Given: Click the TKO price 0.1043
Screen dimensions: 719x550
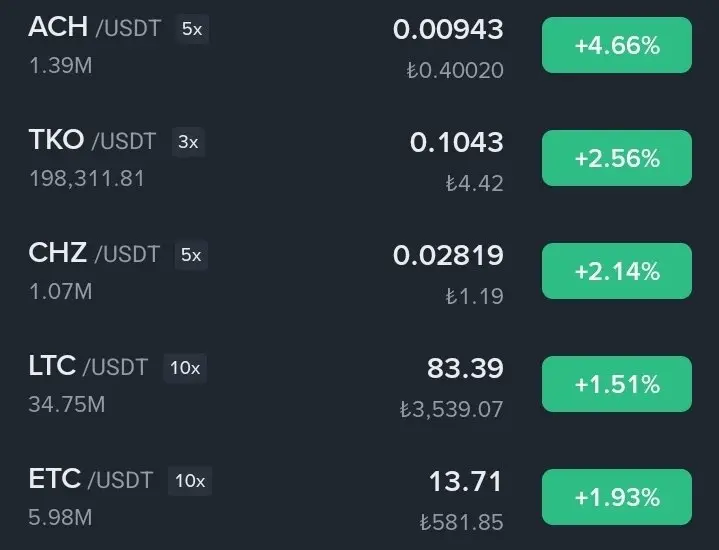Looking at the screenshot, I should tap(457, 142).
